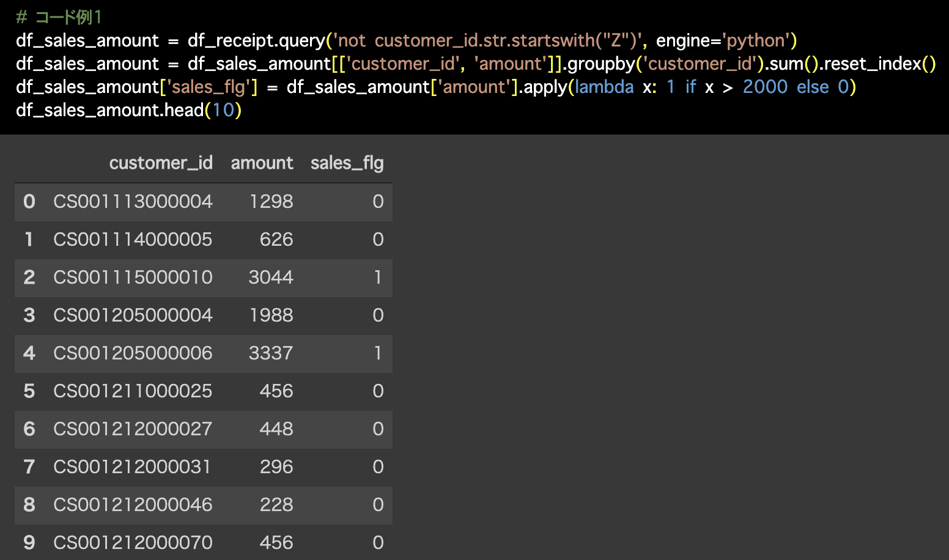Click df_sales_amount.head(10) line

129,110
